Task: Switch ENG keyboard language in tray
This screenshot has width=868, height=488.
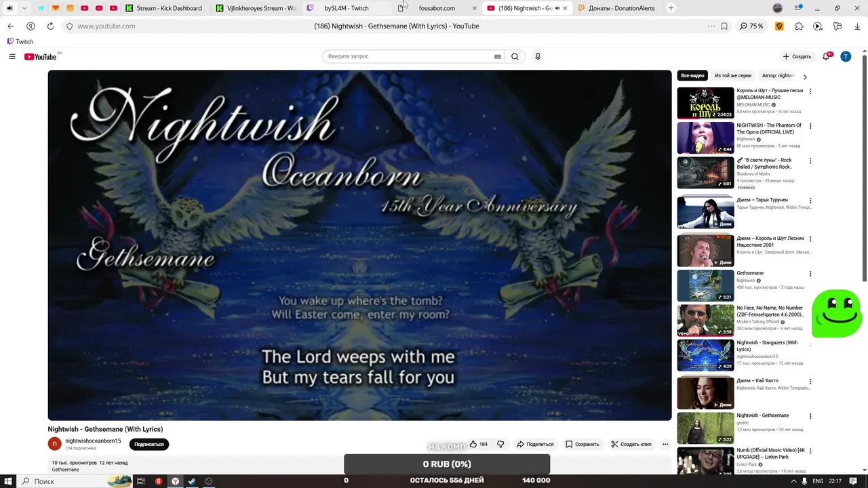Action: pyautogui.click(x=818, y=481)
